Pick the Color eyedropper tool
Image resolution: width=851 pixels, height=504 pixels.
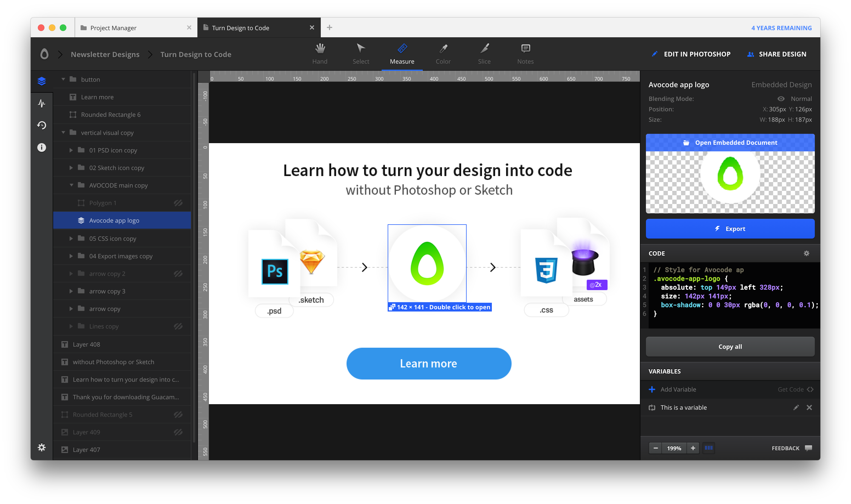click(443, 54)
